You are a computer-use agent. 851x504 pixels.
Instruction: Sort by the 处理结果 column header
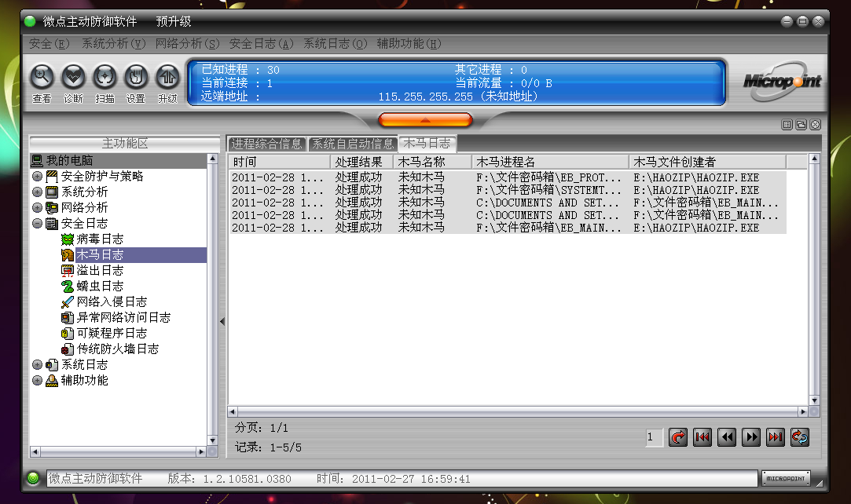pyautogui.click(x=361, y=162)
